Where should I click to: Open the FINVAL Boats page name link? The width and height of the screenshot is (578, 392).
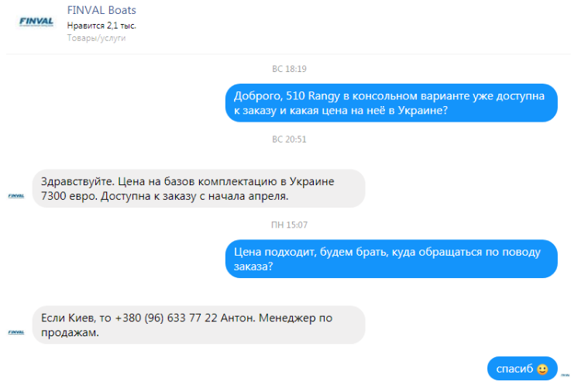(101, 10)
